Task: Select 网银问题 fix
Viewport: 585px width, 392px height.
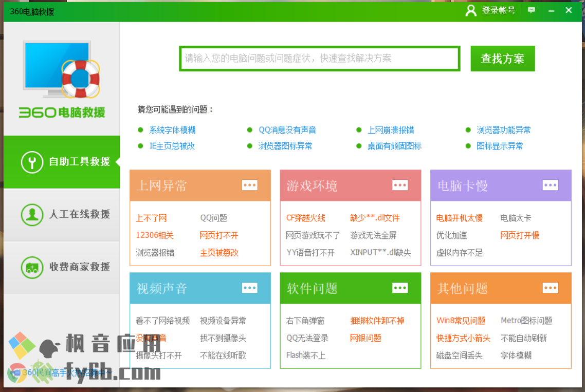Action: click(x=365, y=338)
